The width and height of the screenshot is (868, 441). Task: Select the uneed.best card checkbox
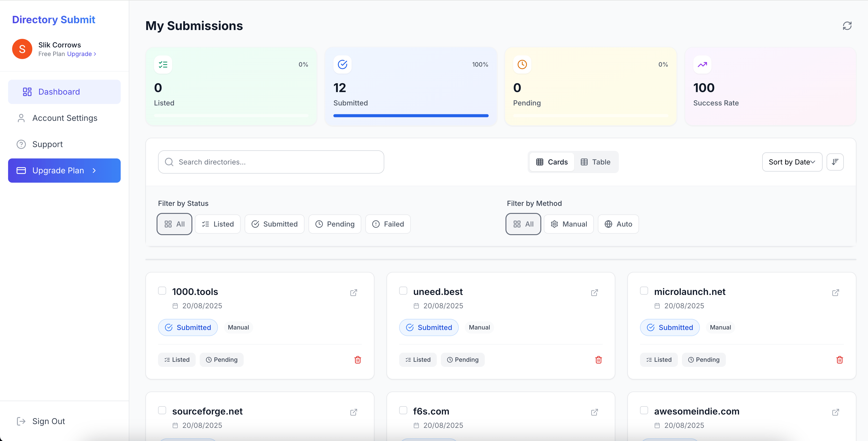[403, 291]
